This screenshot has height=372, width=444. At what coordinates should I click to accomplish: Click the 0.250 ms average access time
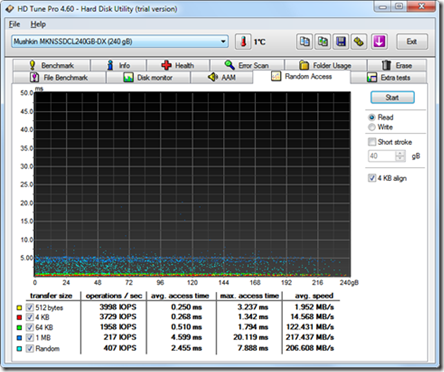click(x=186, y=307)
